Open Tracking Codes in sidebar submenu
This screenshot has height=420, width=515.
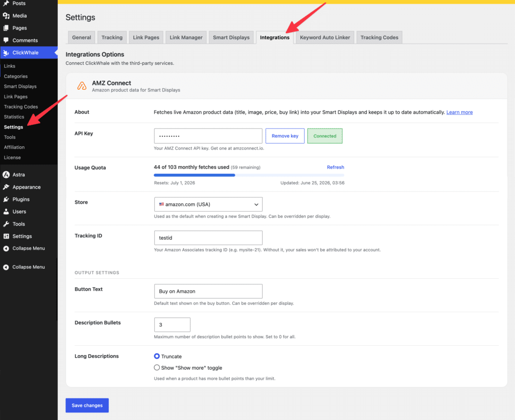point(21,107)
